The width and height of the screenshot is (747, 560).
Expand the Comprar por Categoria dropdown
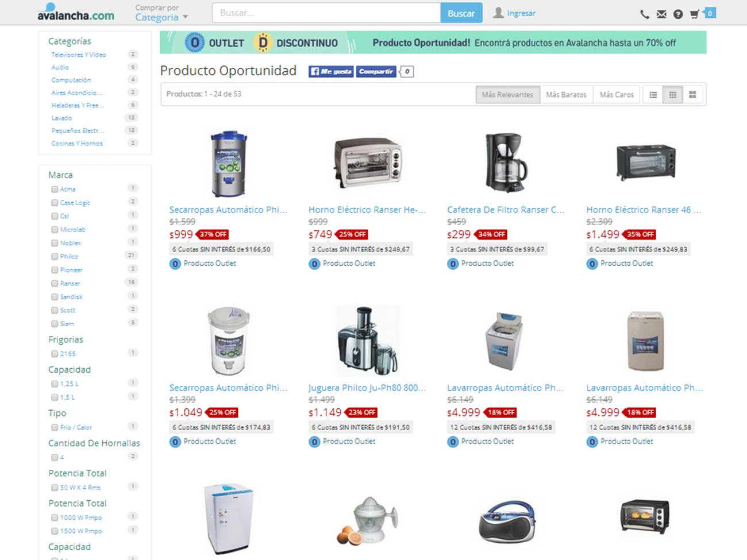click(161, 13)
